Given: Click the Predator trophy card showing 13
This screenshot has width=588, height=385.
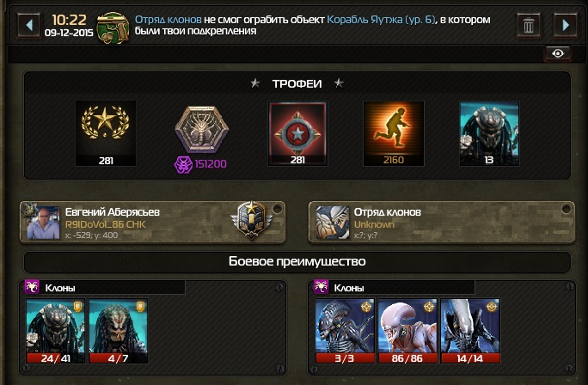Looking at the screenshot, I should (489, 133).
